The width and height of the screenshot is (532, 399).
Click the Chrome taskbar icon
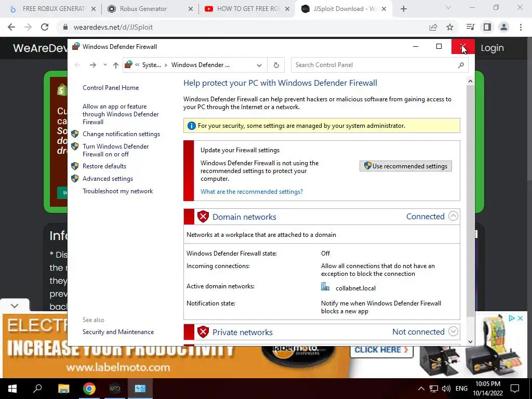[x=89, y=389]
